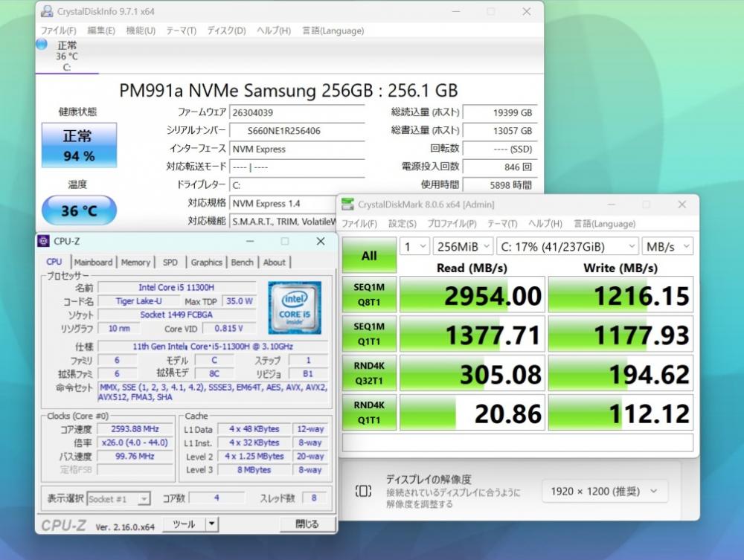Open 言語(Language) menu in CrystalDiskInfo
The width and height of the screenshot is (744, 560).
click(x=333, y=30)
